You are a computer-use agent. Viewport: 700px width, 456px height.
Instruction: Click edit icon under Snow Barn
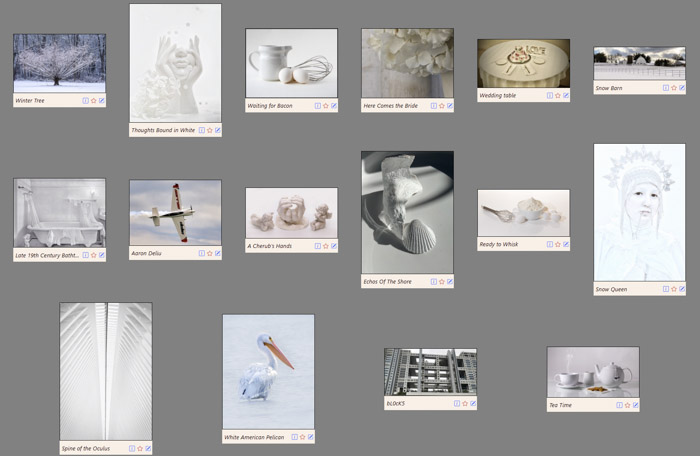click(x=682, y=88)
